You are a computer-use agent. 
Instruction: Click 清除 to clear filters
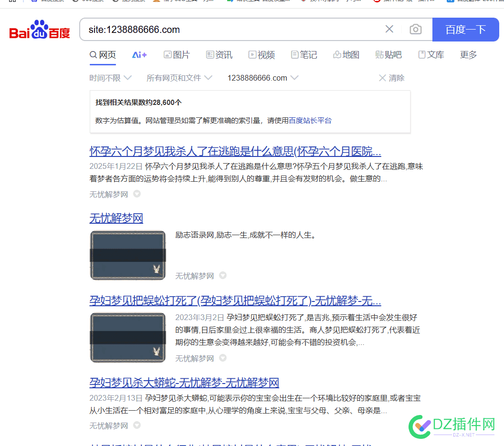coord(391,78)
